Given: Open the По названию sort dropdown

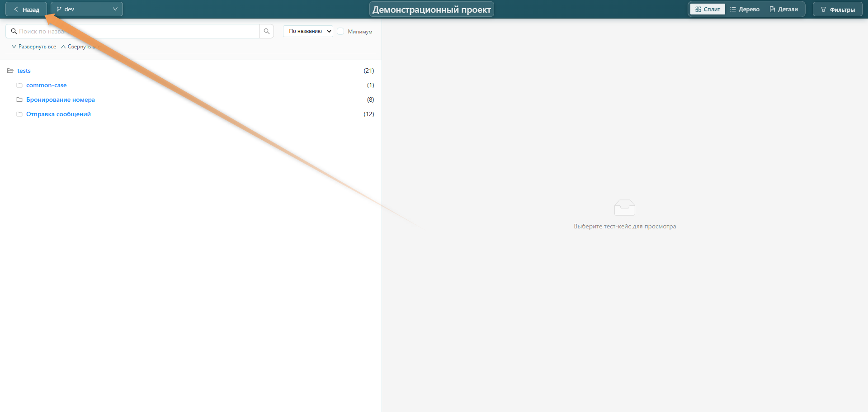Looking at the screenshot, I should pos(308,31).
